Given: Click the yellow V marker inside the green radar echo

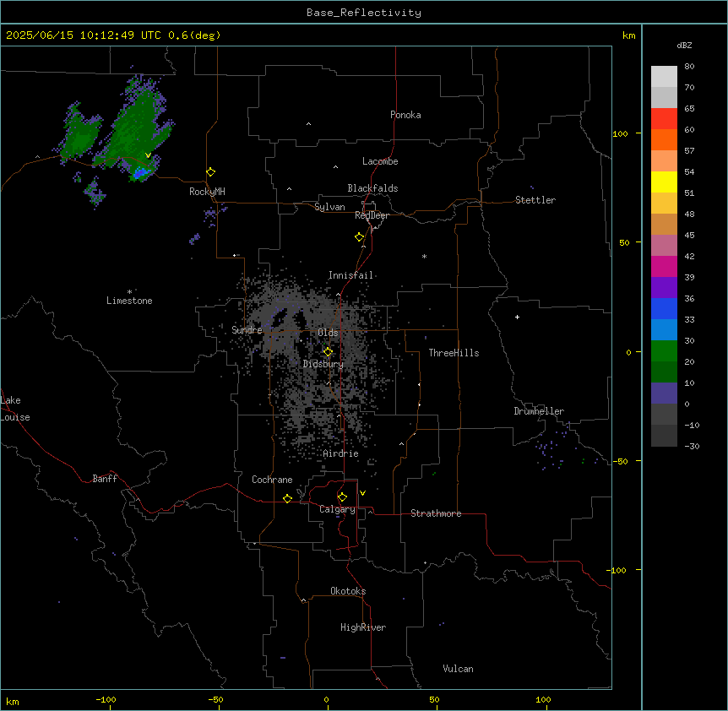Looking at the screenshot, I should [x=148, y=155].
